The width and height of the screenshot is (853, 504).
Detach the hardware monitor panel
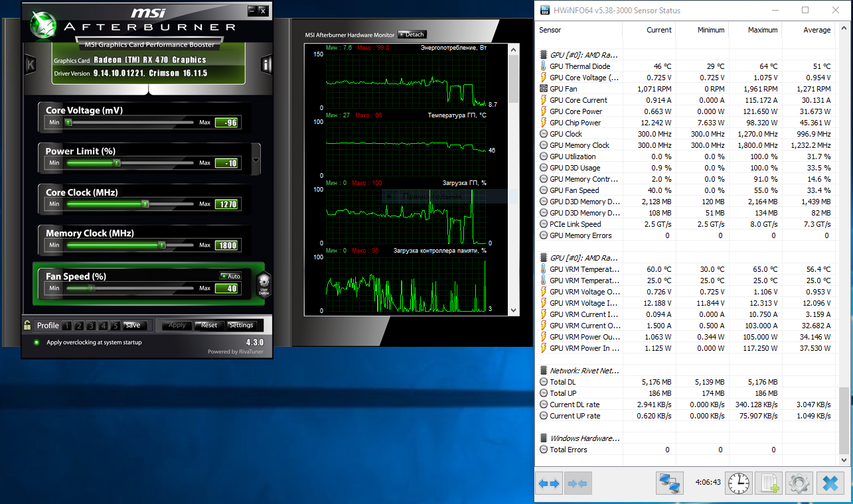tap(412, 34)
